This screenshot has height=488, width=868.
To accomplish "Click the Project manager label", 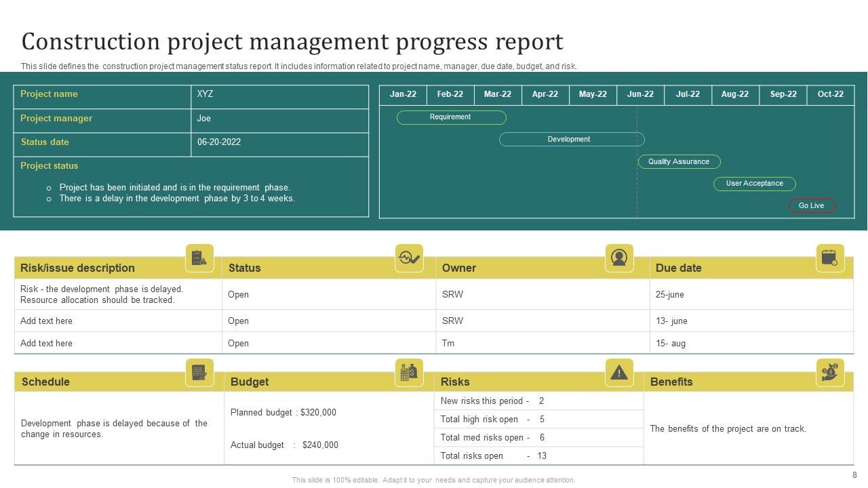I will coord(56,118).
